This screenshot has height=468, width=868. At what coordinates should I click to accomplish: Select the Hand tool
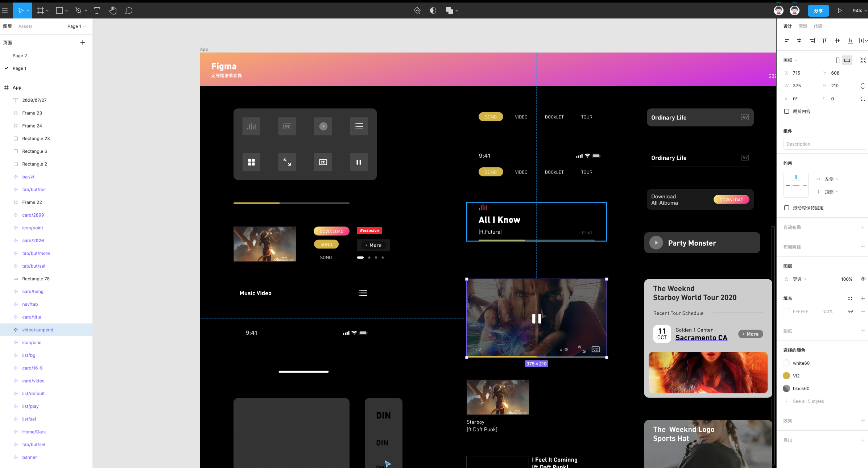[x=113, y=11]
